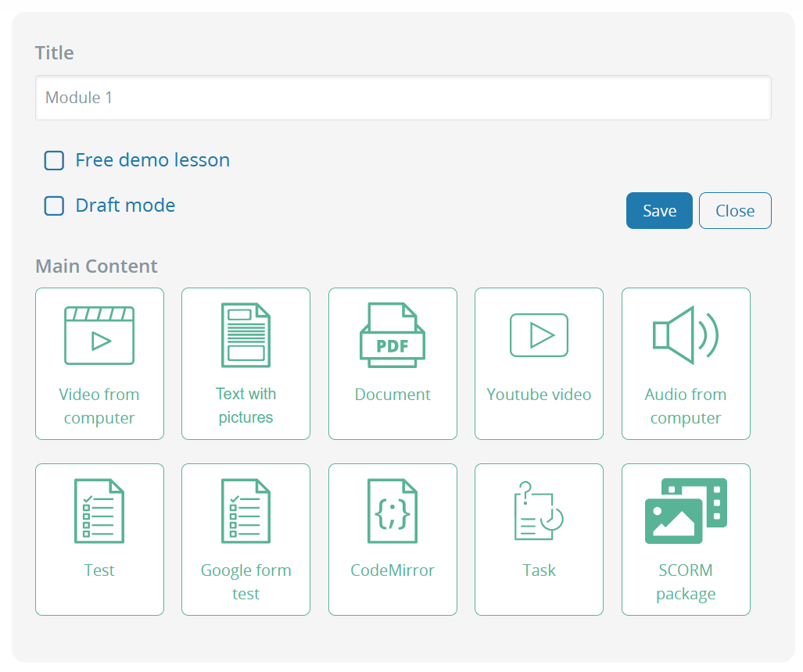The width and height of the screenshot is (803, 672).
Task: Click the play-button icon on Youtube video tile
Action: [539, 334]
